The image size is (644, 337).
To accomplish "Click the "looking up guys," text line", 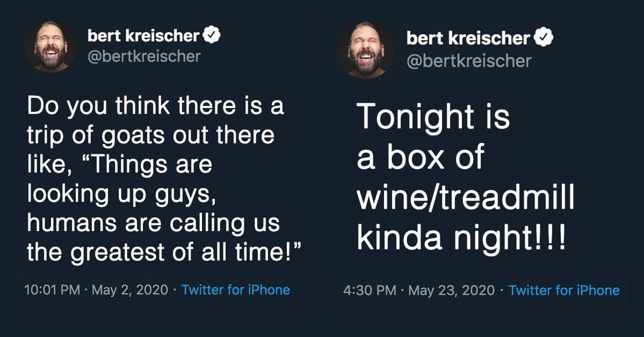I will tap(121, 195).
